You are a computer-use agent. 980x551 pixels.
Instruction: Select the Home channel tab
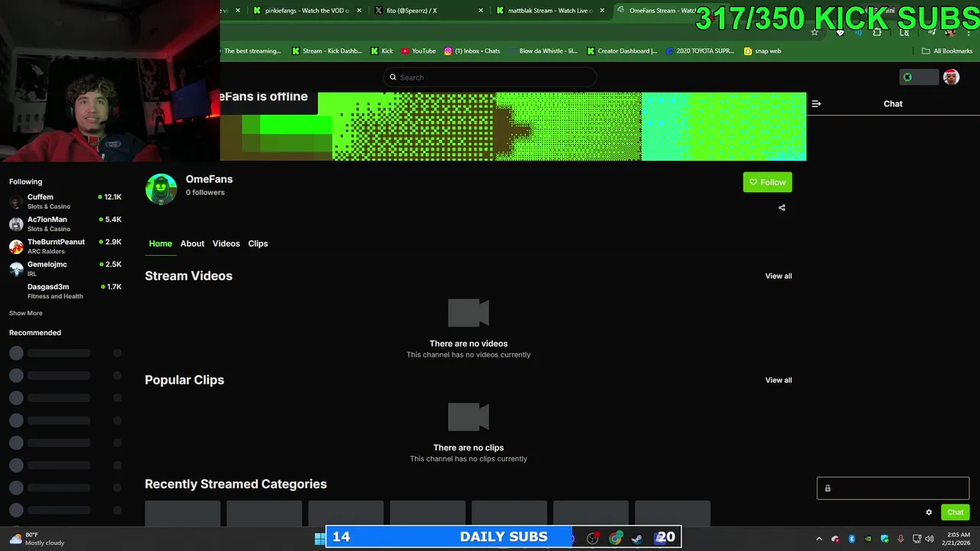(160, 243)
